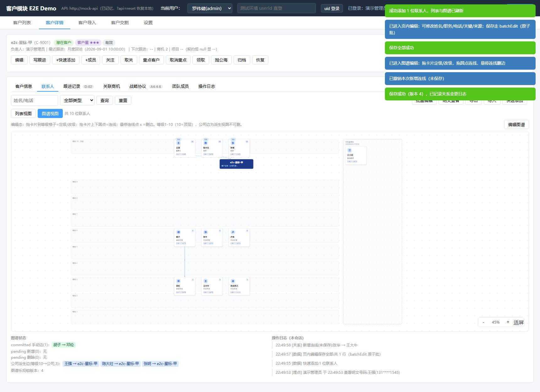Click 测试员乙's avatar icon
This screenshot has width=540, height=392.
click(x=233, y=281)
